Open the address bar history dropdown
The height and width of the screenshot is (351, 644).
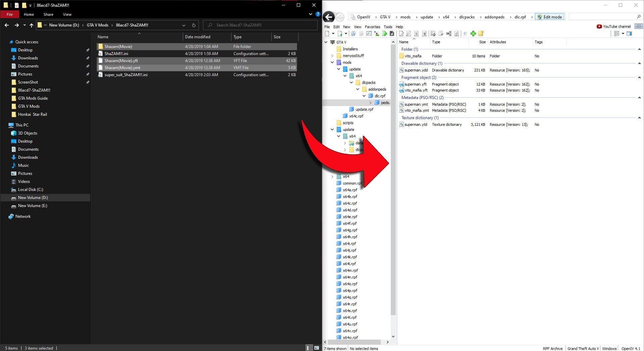click(x=183, y=25)
